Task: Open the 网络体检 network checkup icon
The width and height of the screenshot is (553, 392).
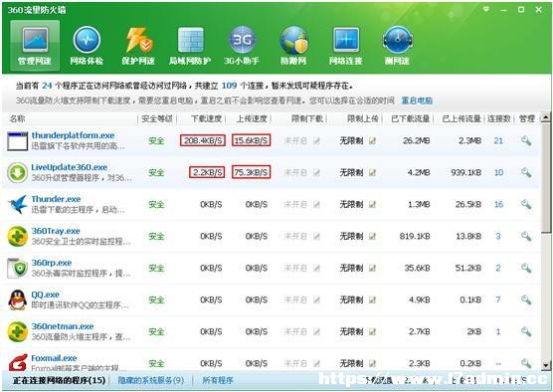Action: [87, 45]
